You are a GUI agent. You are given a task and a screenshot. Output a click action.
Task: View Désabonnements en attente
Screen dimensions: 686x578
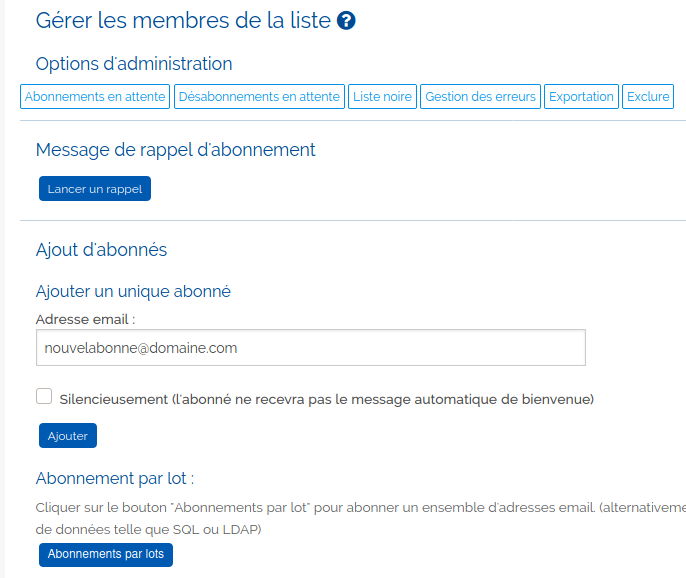pos(259,97)
